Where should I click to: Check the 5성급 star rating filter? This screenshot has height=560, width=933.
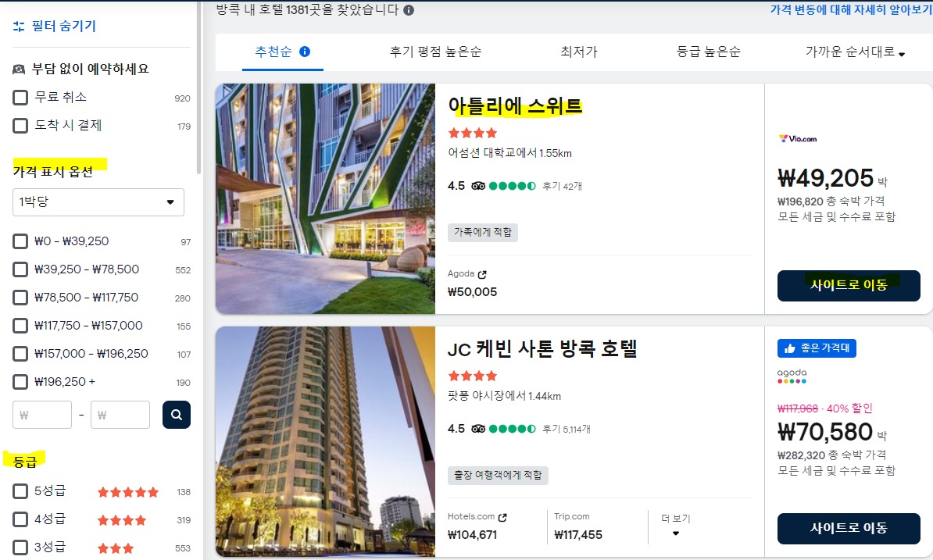20,491
